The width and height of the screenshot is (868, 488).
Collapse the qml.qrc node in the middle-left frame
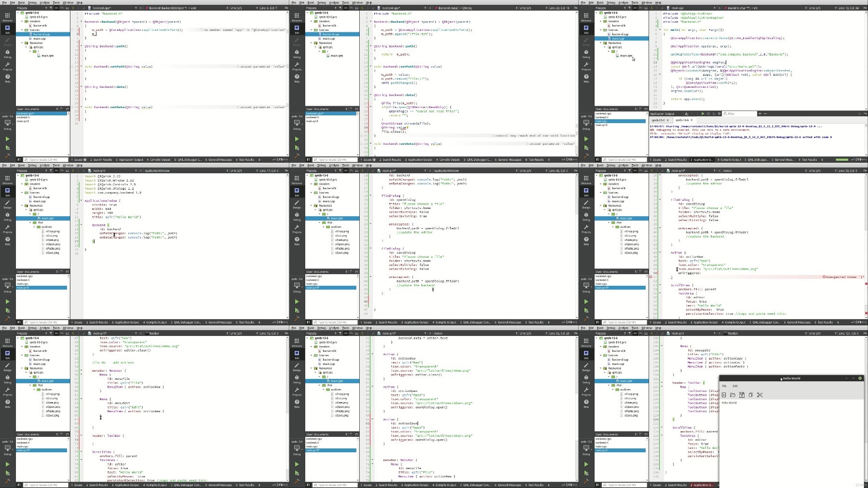26,210
